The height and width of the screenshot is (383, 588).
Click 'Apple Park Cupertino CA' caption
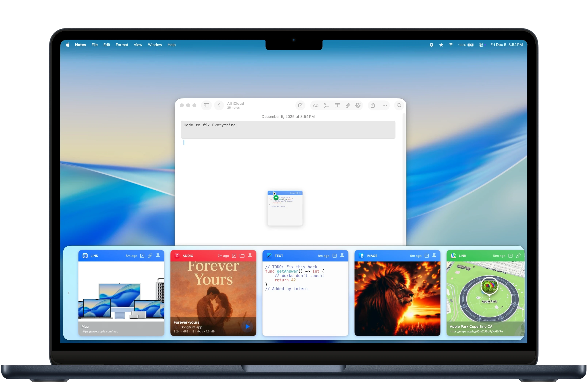click(471, 326)
